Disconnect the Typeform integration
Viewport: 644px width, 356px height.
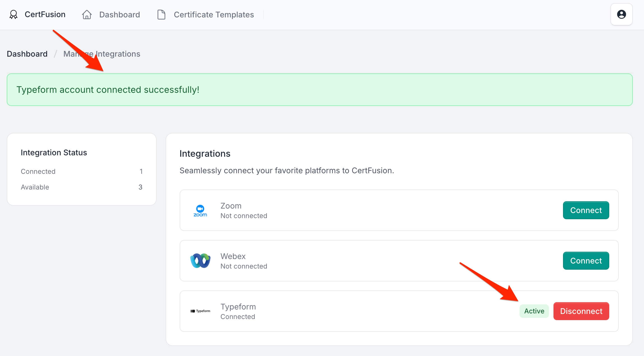pyautogui.click(x=581, y=311)
